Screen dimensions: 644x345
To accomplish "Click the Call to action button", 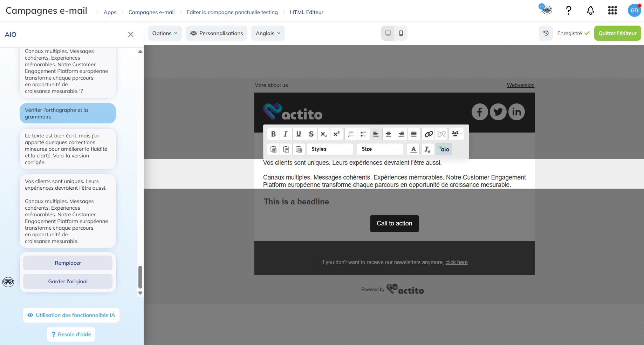I will pyautogui.click(x=394, y=224).
